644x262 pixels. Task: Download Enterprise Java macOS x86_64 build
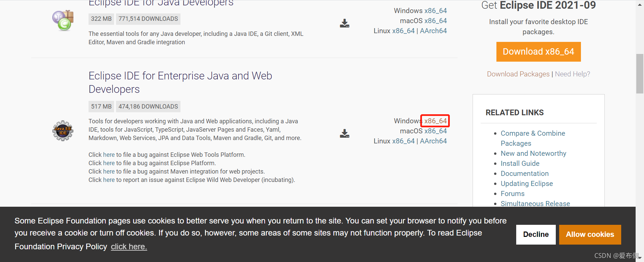click(x=435, y=131)
